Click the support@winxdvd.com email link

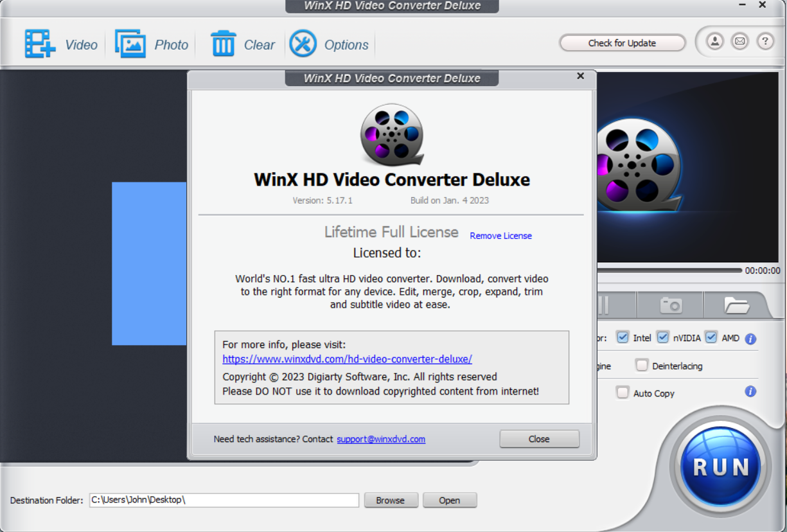[381, 439]
